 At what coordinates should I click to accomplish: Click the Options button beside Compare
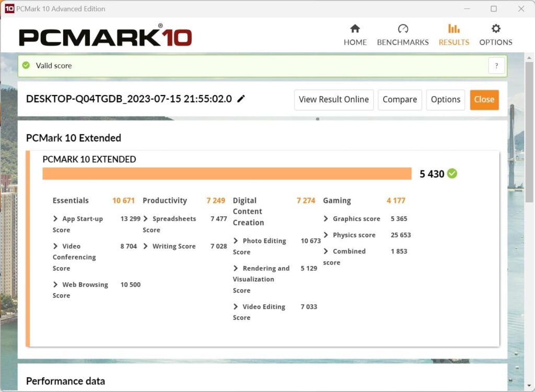point(445,99)
